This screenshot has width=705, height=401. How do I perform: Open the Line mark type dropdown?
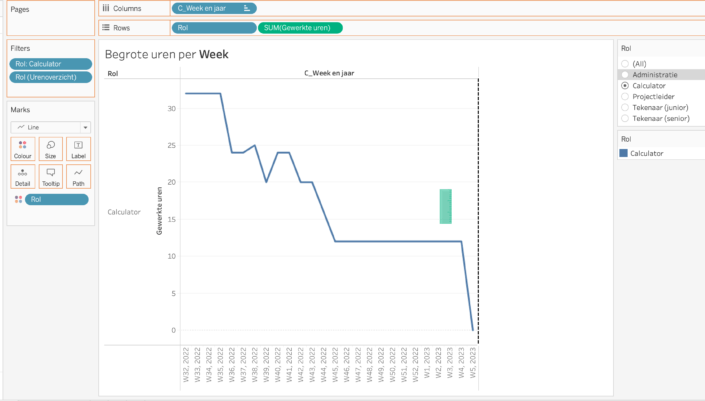click(50, 127)
